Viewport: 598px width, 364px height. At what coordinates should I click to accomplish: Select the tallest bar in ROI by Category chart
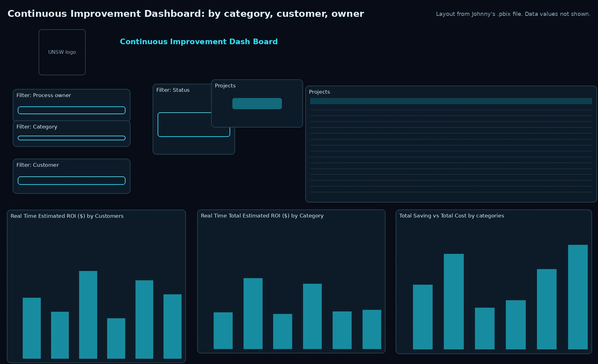pos(253,314)
